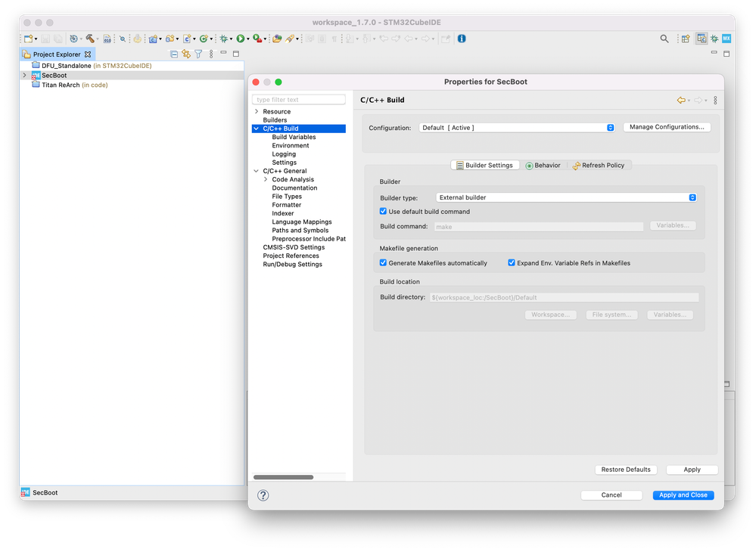Select CMSIS-SVD Settings in tree
The image size is (756, 552).
point(294,247)
